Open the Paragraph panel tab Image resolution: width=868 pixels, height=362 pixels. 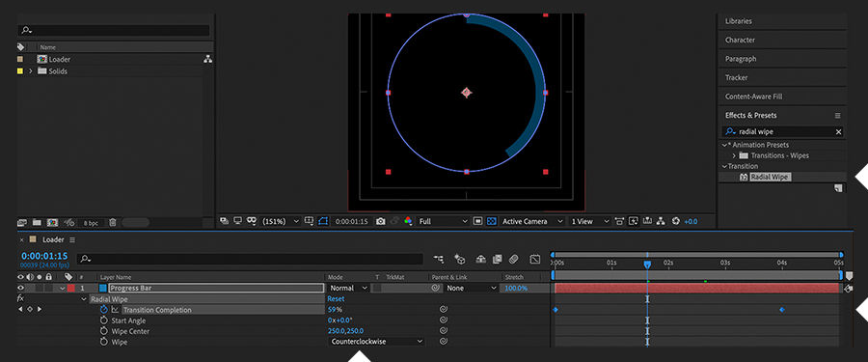pyautogui.click(x=741, y=59)
